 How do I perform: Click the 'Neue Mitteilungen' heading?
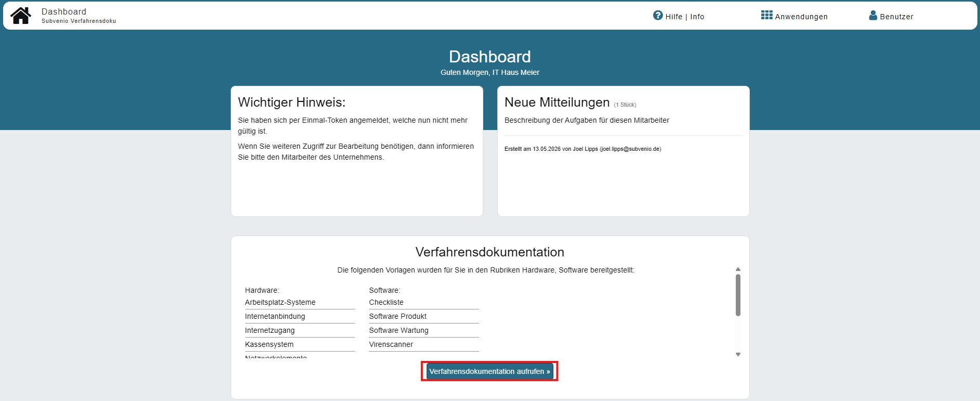[557, 102]
